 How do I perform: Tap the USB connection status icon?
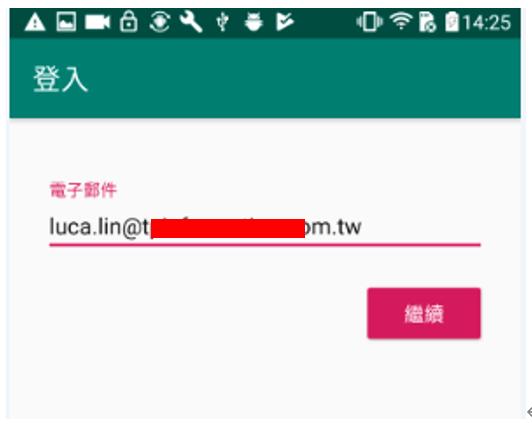pos(222,22)
